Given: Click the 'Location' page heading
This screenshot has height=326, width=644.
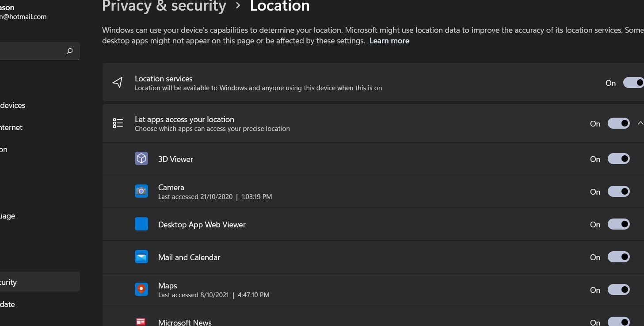Looking at the screenshot, I should click(x=280, y=6).
